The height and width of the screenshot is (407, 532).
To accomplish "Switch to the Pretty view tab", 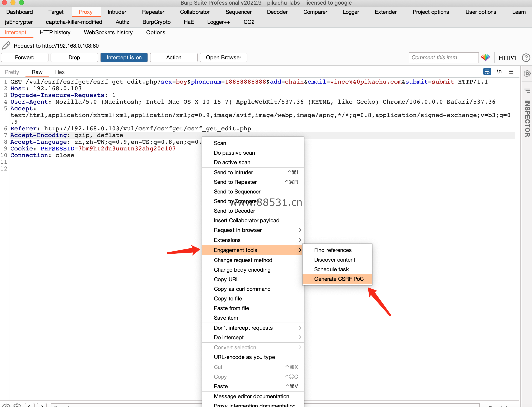I will (x=12, y=72).
